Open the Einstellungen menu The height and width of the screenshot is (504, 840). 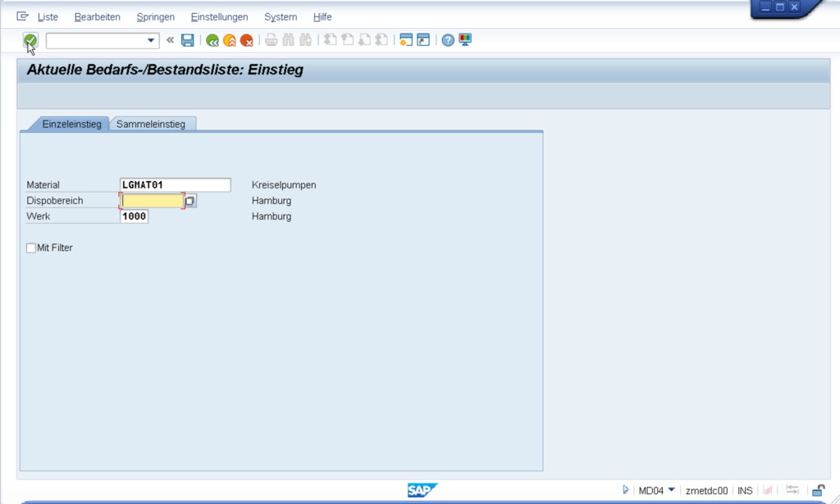pyautogui.click(x=219, y=17)
